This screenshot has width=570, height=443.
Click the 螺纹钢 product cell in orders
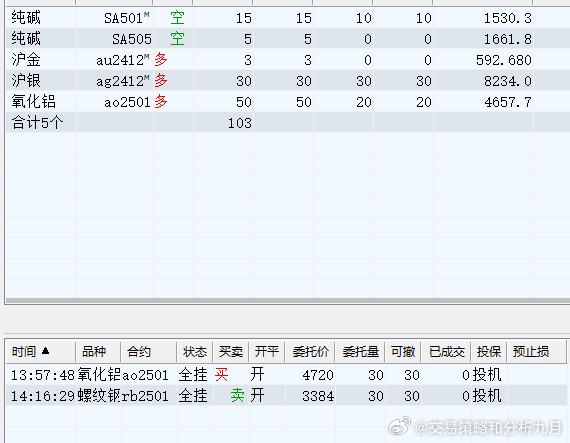pos(99,396)
